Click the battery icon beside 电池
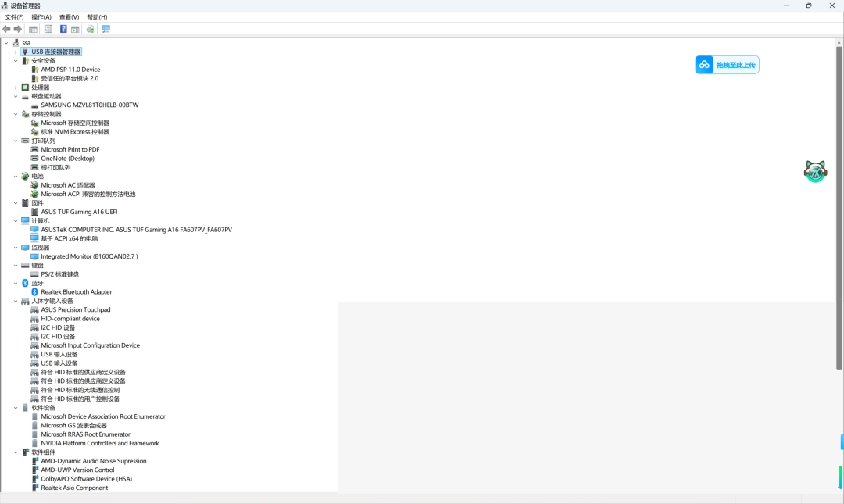 click(25, 177)
